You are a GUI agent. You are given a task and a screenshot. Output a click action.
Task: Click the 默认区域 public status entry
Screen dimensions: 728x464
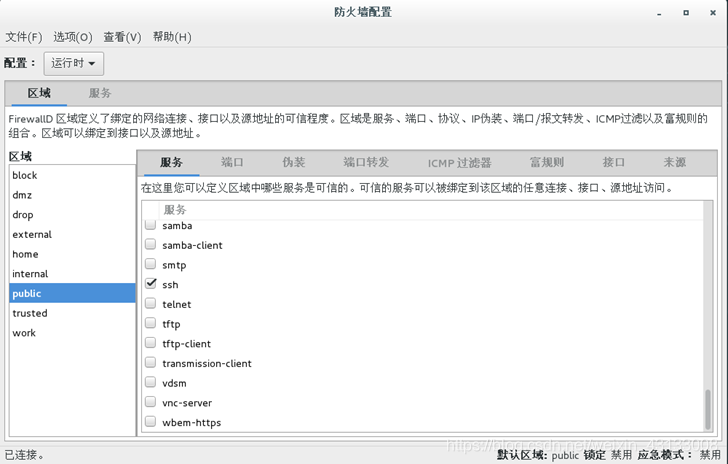tap(538, 455)
